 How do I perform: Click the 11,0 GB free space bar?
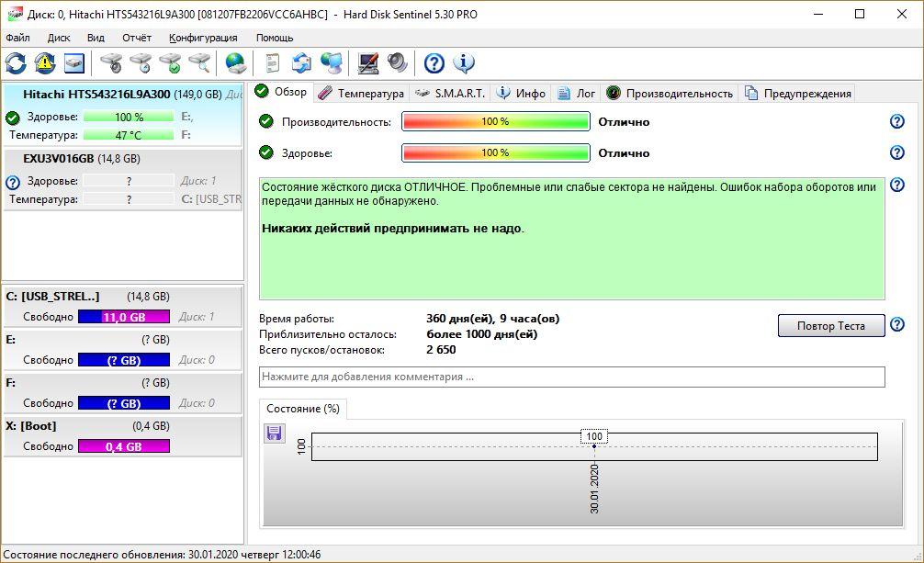[x=124, y=317]
